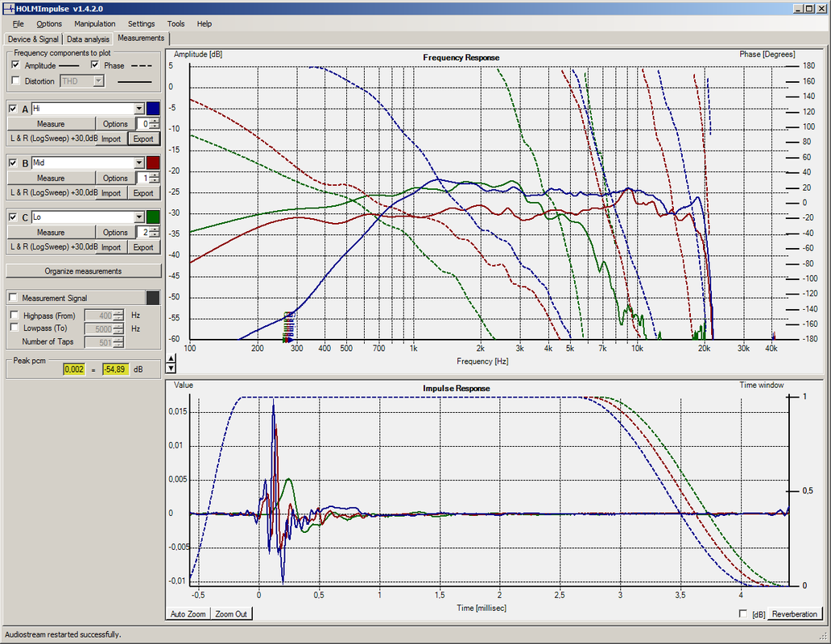The width and height of the screenshot is (831, 644).
Task: Click Import for measurement C
Action: point(111,247)
